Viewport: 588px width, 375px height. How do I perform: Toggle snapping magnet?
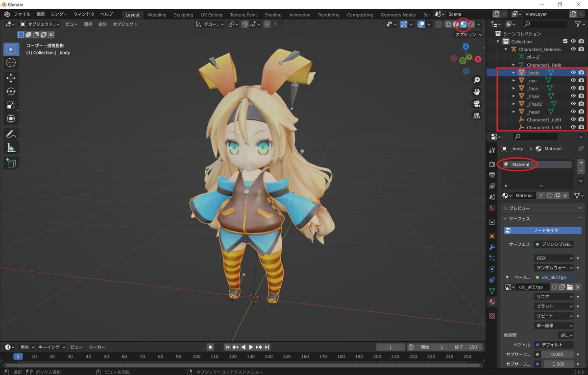click(x=245, y=24)
